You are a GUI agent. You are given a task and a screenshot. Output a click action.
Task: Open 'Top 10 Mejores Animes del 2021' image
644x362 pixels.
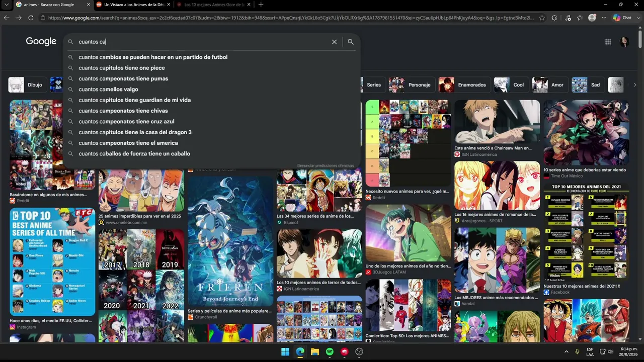[x=586, y=232]
